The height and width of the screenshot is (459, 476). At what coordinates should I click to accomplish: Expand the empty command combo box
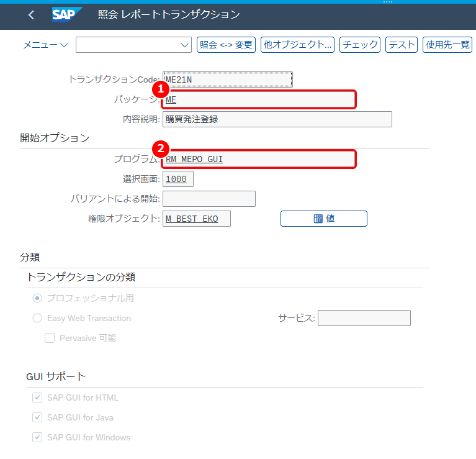pos(184,45)
